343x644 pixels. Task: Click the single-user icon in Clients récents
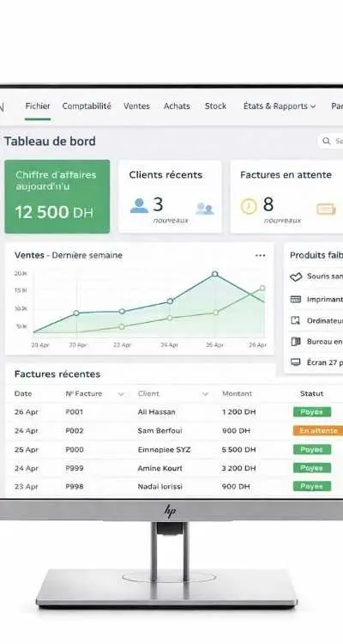(139, 205)
